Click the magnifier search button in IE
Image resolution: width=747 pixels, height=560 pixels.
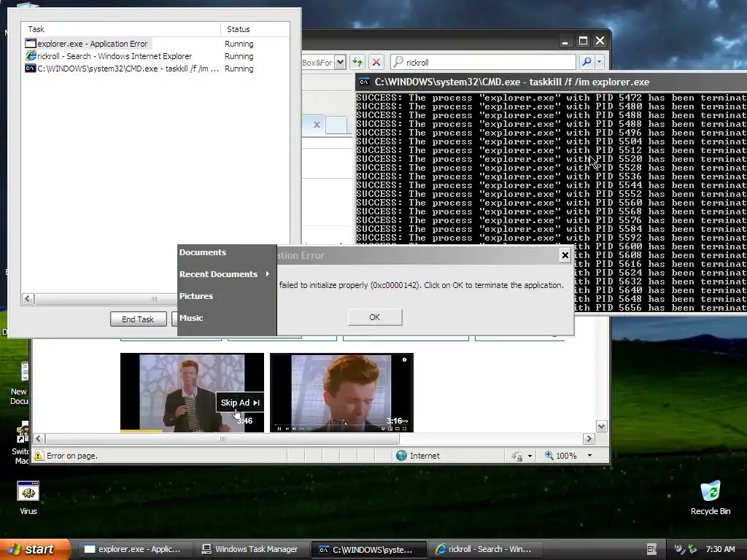587,62
